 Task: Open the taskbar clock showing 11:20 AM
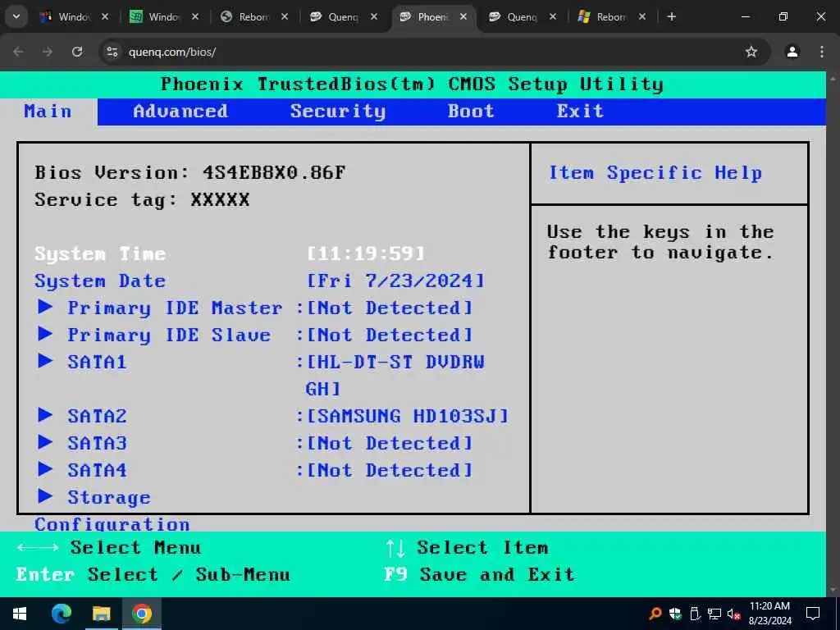point(769,614)
